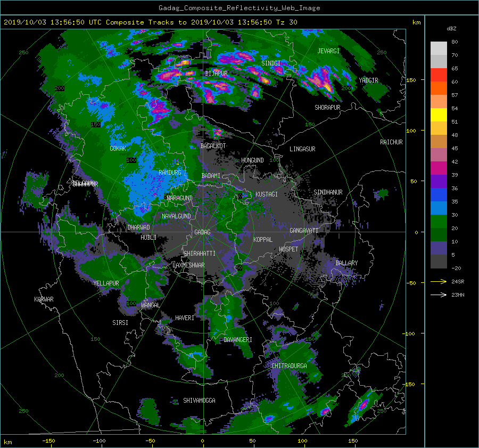Screen dimensions: 479x448
Task: Click the SIRSI city label
Action: coord(120,323)
